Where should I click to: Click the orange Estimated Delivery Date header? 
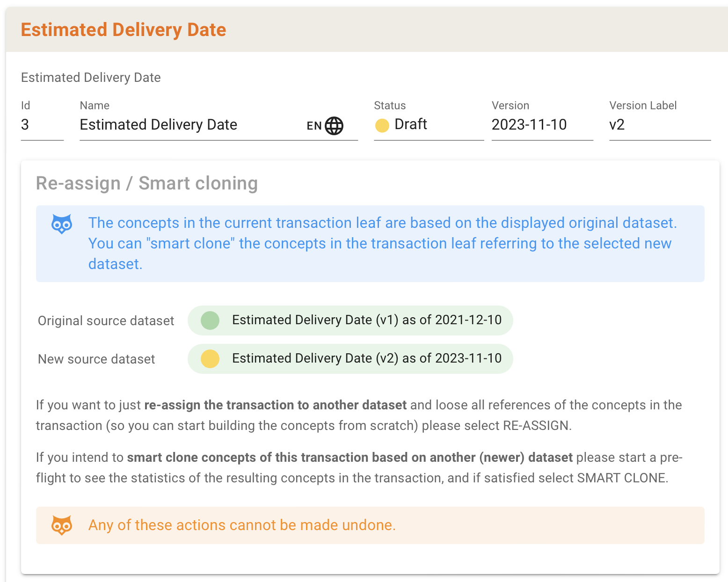pos(124,30)
